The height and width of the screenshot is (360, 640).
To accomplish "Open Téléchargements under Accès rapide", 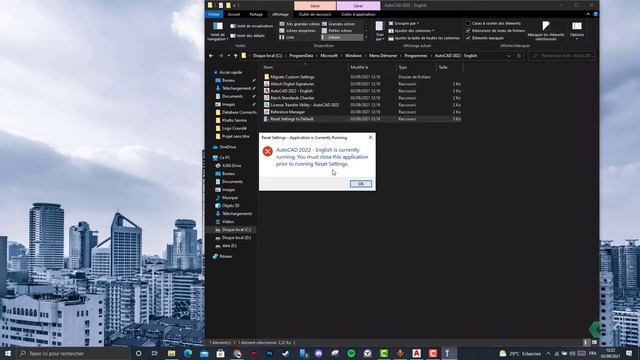I will tap(236, 88).
